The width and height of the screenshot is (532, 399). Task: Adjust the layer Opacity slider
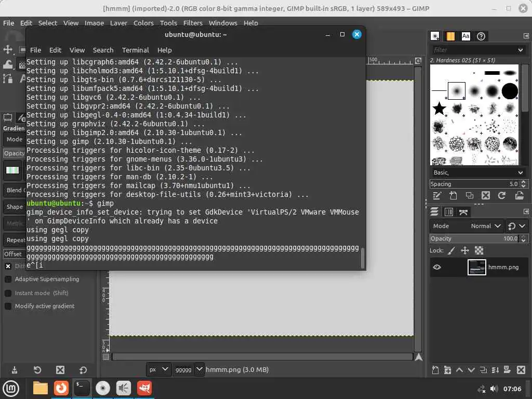click(475, 238)
